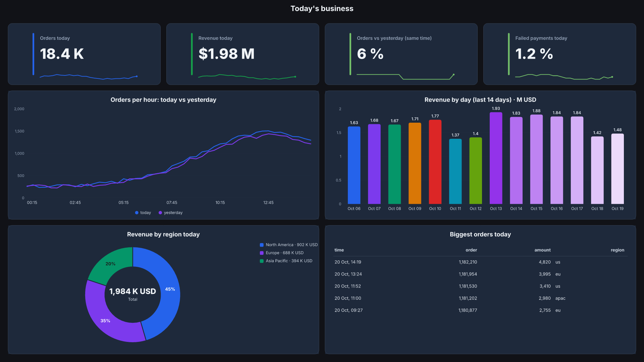Click the '20 Oct, 13:24' time cell
Image resolution: width=644 pixels, height=362 pixels.
click(348, 275)
